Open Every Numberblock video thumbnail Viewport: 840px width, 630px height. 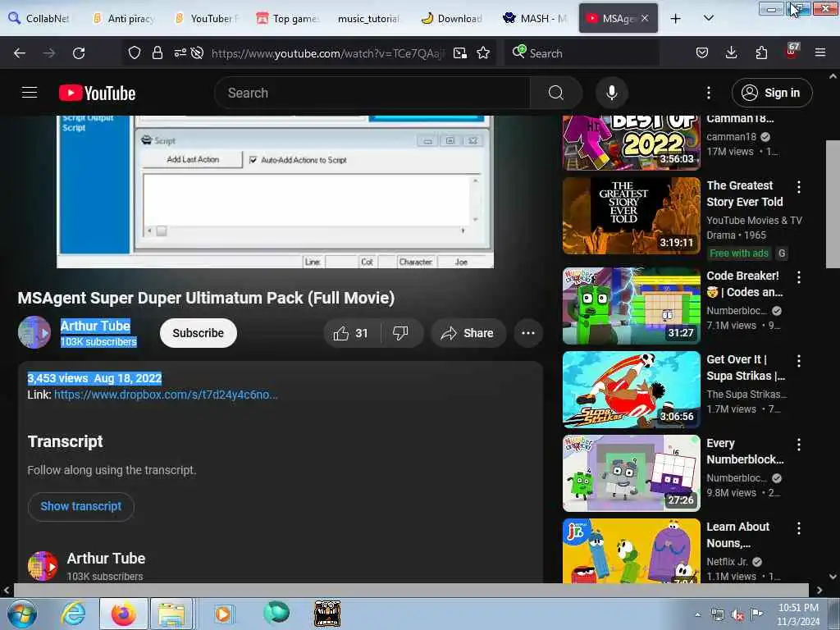[x=631, y=473]
